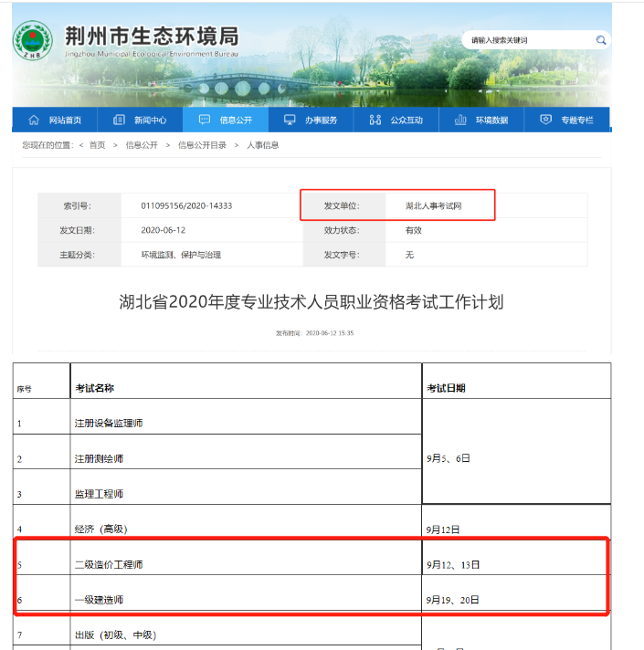Click the date value 2020-06-12
The height and width of the screenshot is (650, 644).
[164, 230]
